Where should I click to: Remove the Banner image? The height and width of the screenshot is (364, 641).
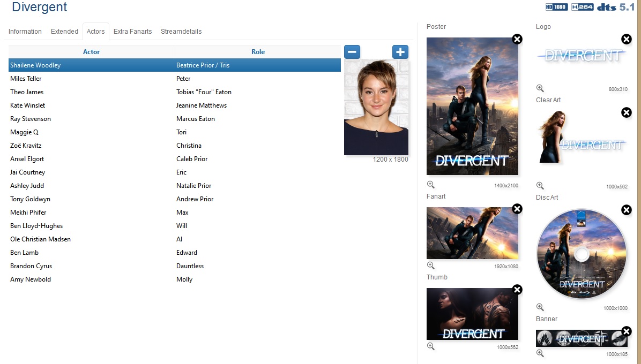tap(627, 331)
